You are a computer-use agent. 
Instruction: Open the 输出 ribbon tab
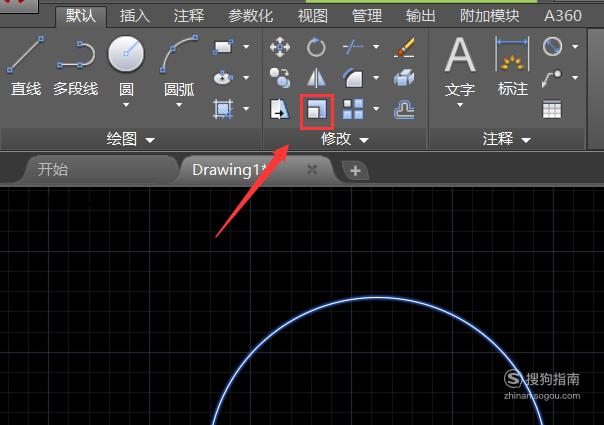click(x=420, y=16)
